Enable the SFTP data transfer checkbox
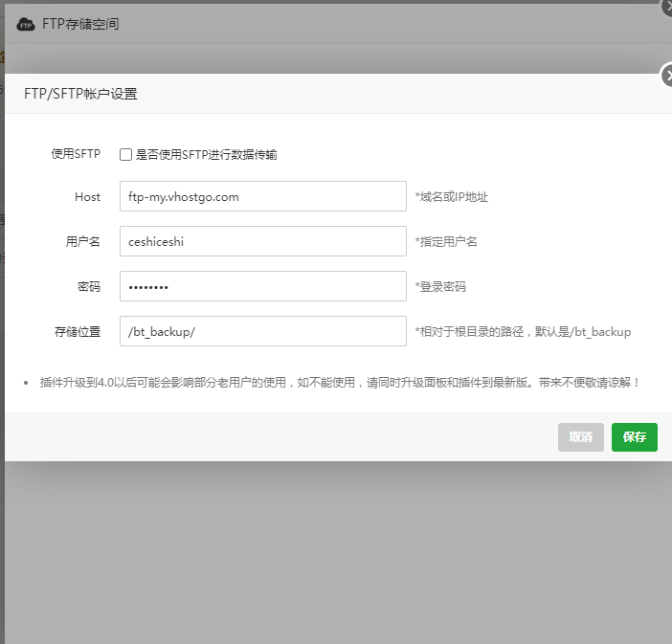Image resolution: width=672 pixels, height=644 pixels. click(125, 154)
